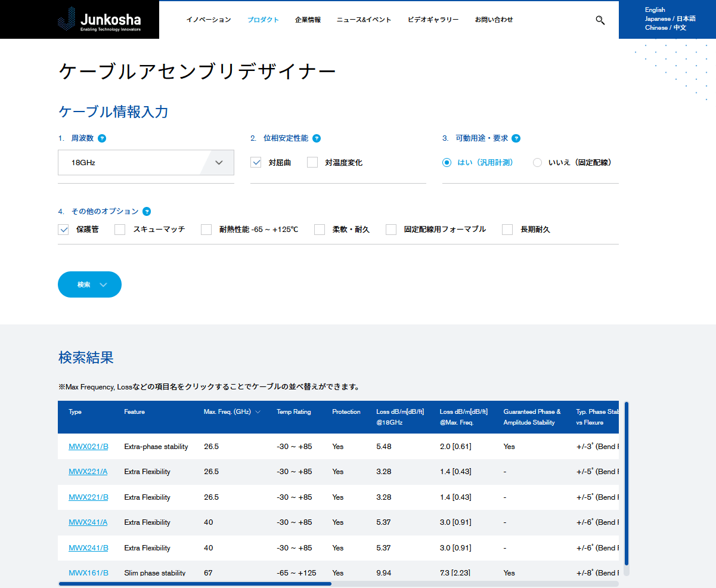Viewport: 716px width, 588px height.
Task: Enable the 長期耐久 checkbox
Action: point(507,229)
